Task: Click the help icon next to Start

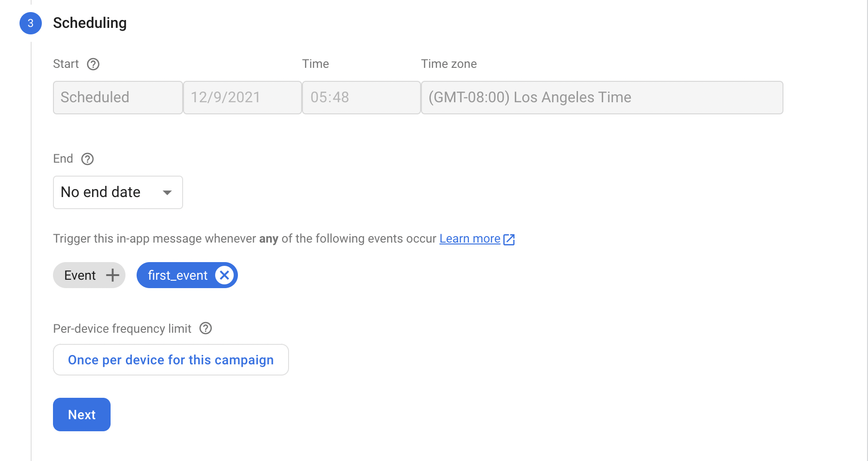Action: pyautogui.click(x=93, y=64)
